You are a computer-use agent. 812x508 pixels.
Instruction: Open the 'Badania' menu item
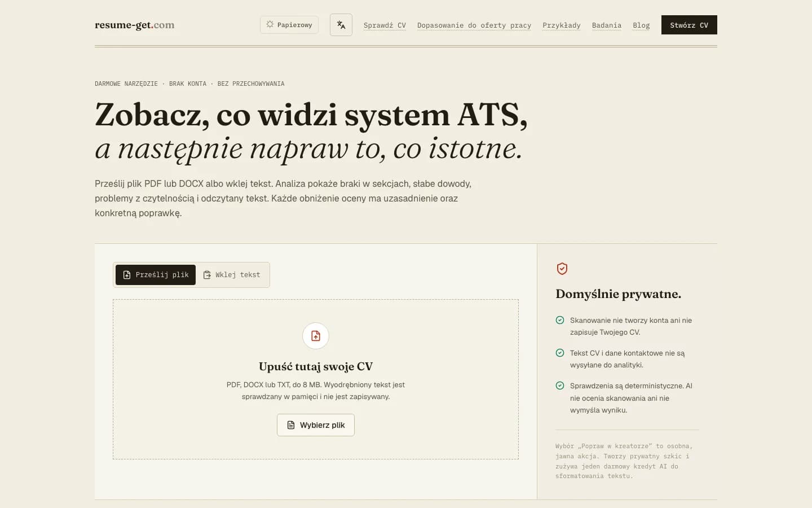607,25
